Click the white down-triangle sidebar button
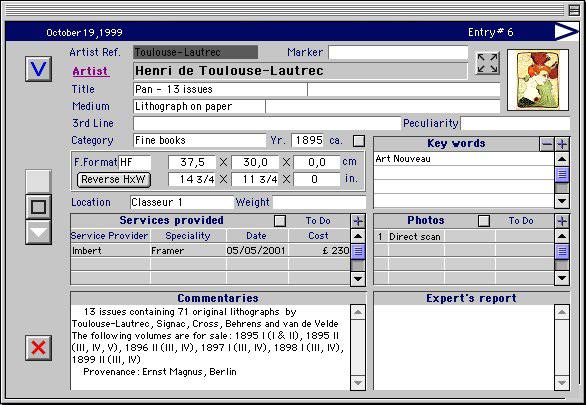The width and height of the screenshot is (586, 405). click(38, 232)
